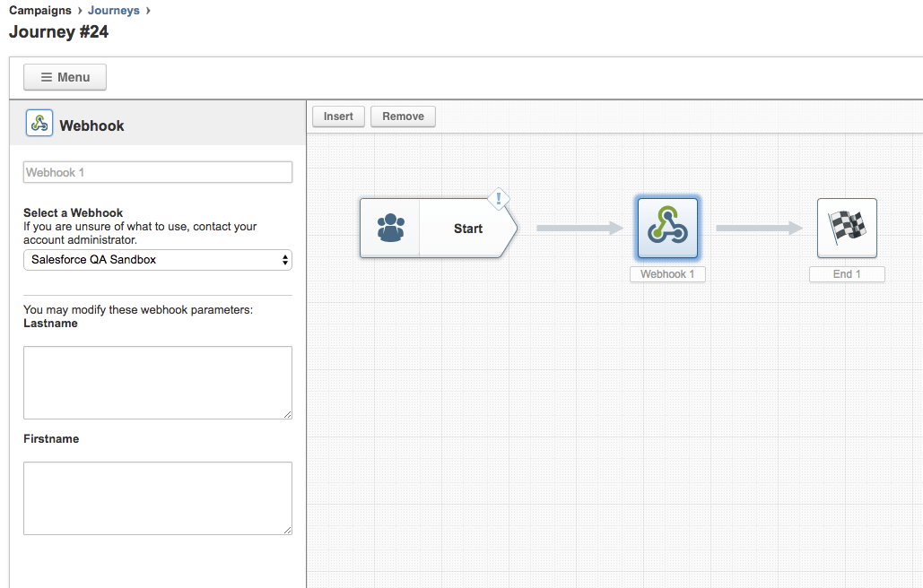Navigate to Journeys via the breadcrumb
The width and height of the screenshot is (923, 588).
coord(113,10)
